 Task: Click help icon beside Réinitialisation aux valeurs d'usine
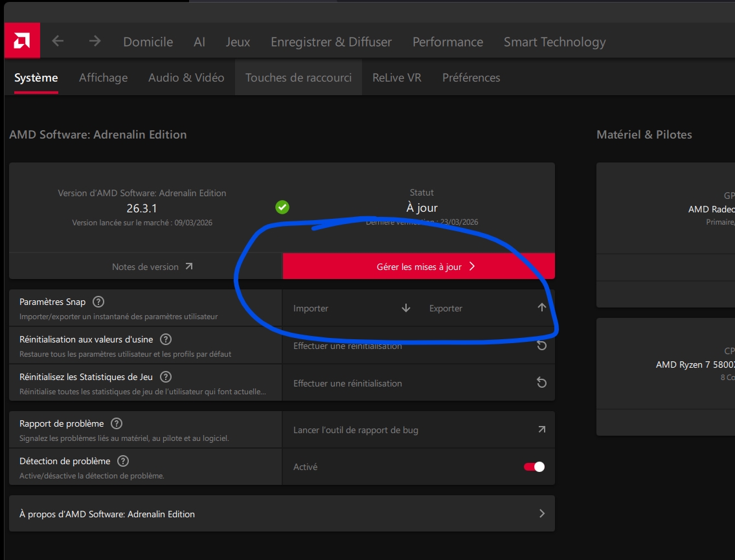coord(166,339)
